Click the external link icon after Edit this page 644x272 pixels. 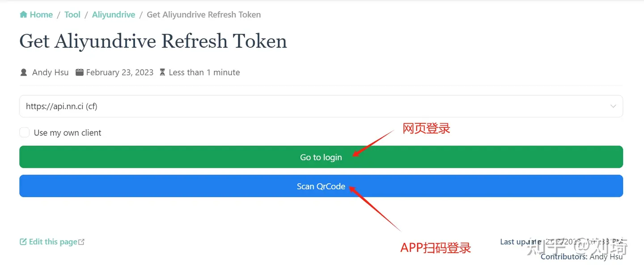coord(81,242)
